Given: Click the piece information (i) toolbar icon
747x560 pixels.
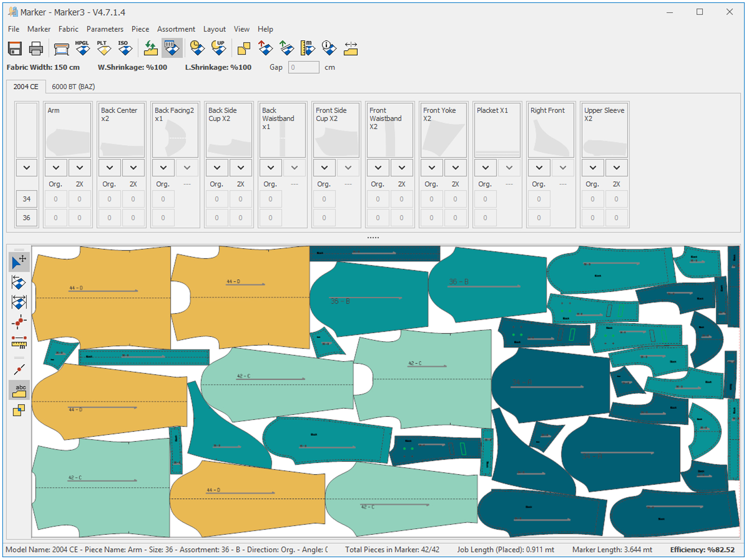Looking at the screenshot, I should coord(329,48).
